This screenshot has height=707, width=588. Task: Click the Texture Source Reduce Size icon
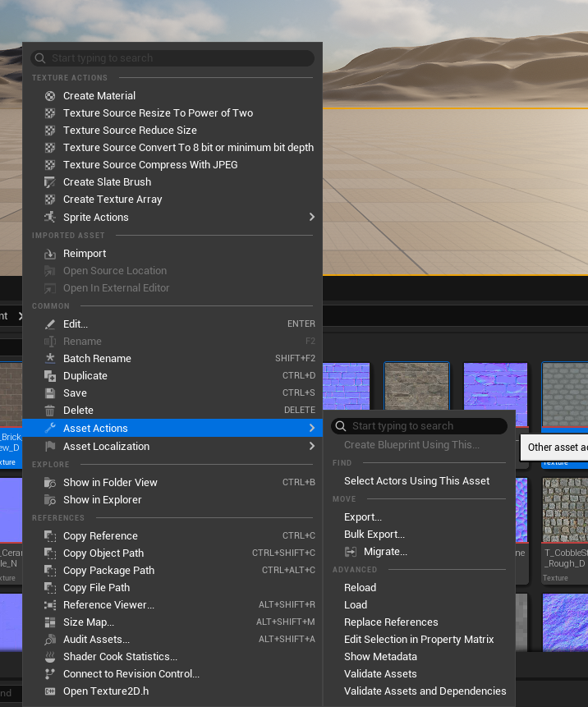(x=50, y=131)
